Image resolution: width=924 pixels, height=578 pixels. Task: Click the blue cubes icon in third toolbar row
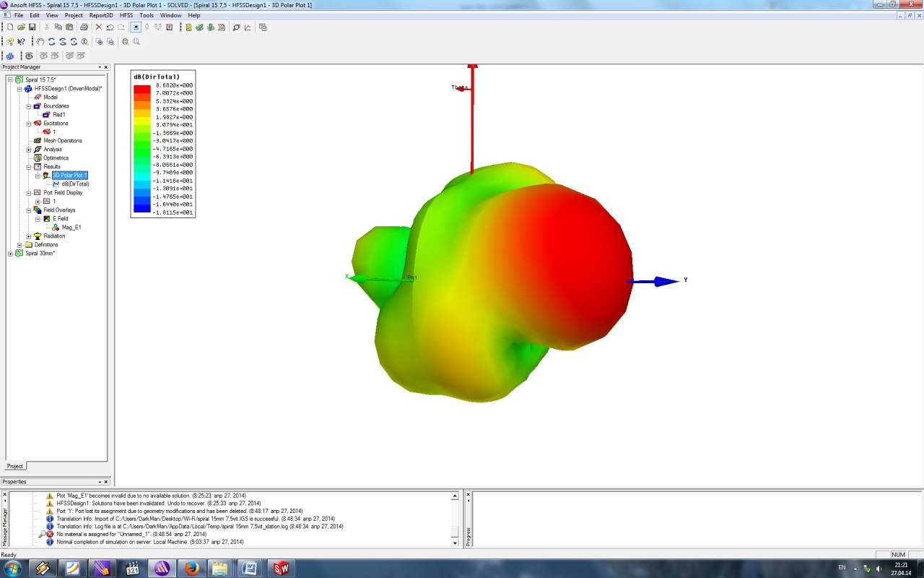(x=10, y=56)
